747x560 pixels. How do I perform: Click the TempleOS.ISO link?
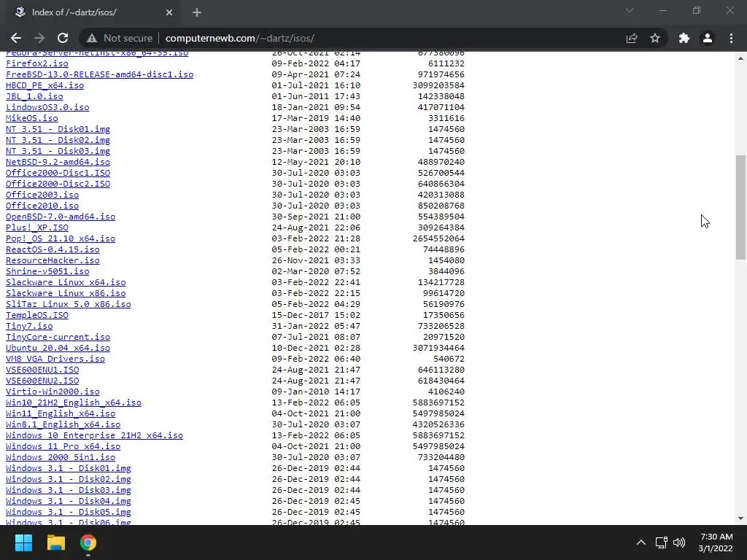[36, 315]
